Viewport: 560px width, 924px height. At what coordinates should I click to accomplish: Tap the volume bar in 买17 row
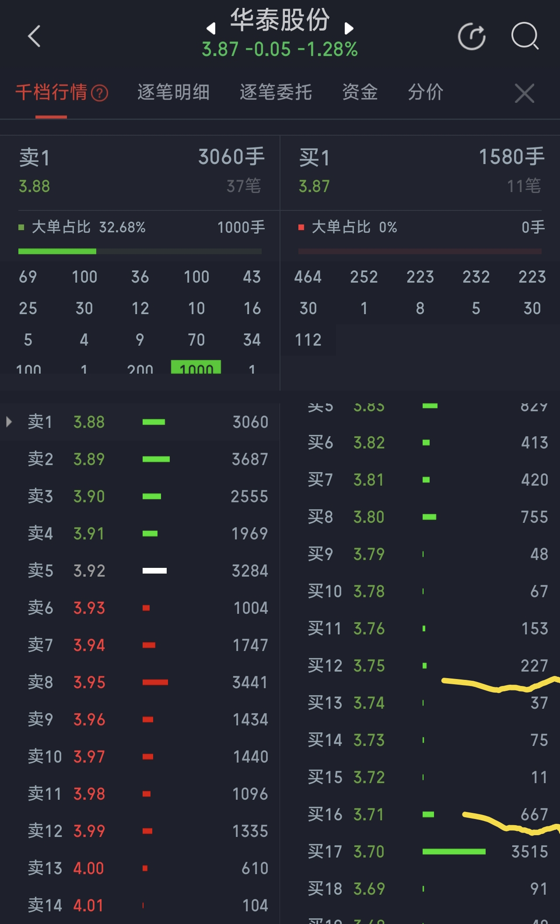point(454,851)
